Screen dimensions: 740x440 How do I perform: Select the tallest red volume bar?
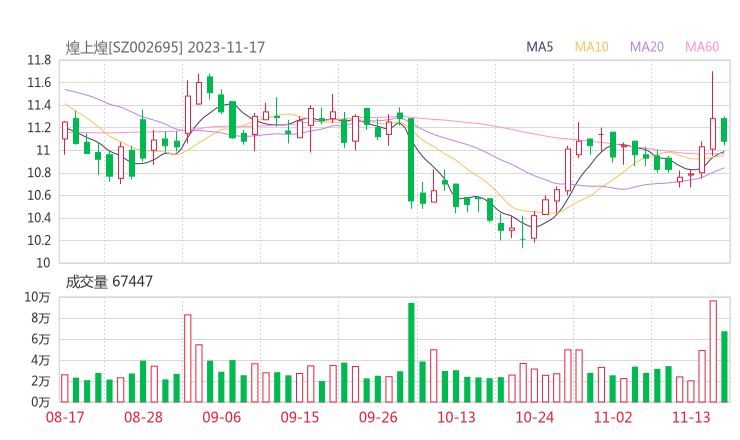pos(713,351)
